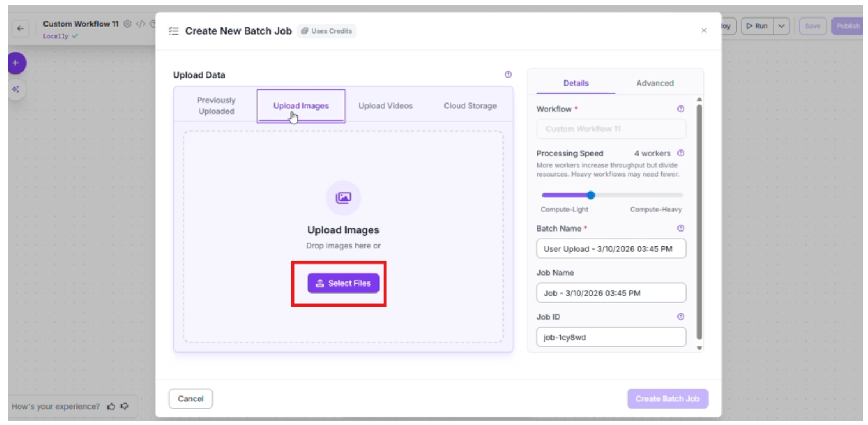Screen dimensions: 868x425
Task: Click the Processing Speed slider handle
Action: pos(590,195)
